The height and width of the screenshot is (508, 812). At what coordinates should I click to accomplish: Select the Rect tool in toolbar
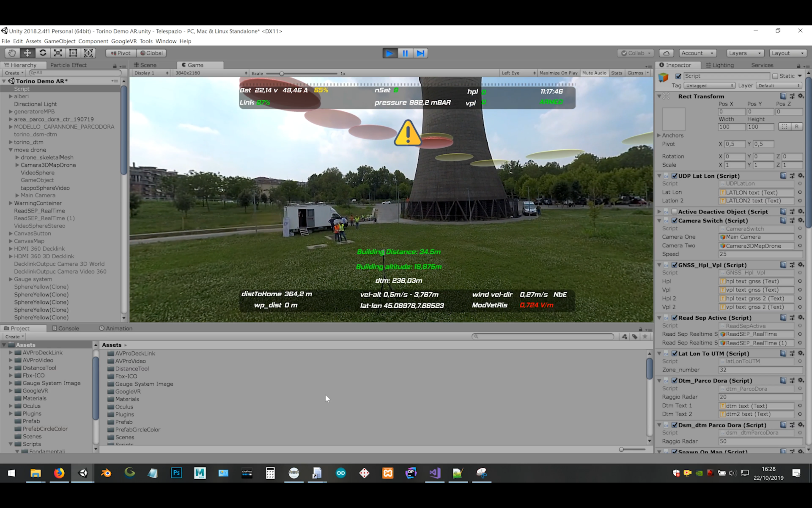click(x=73, y=53)
